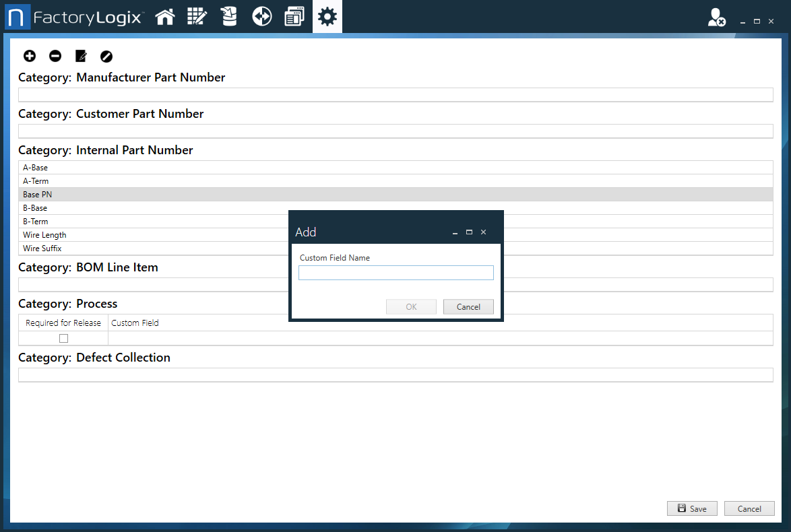Image resolution: width=791 pixels, height=532 pixels.
Task: Click Cancel at the bottom right
Action: (749, 508)
